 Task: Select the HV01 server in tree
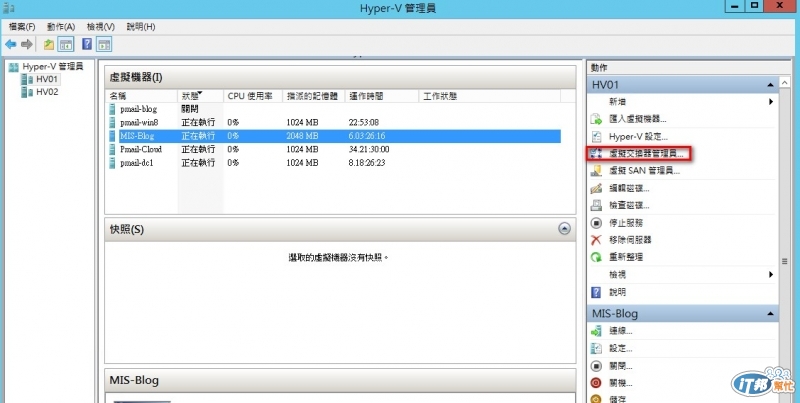47,79
